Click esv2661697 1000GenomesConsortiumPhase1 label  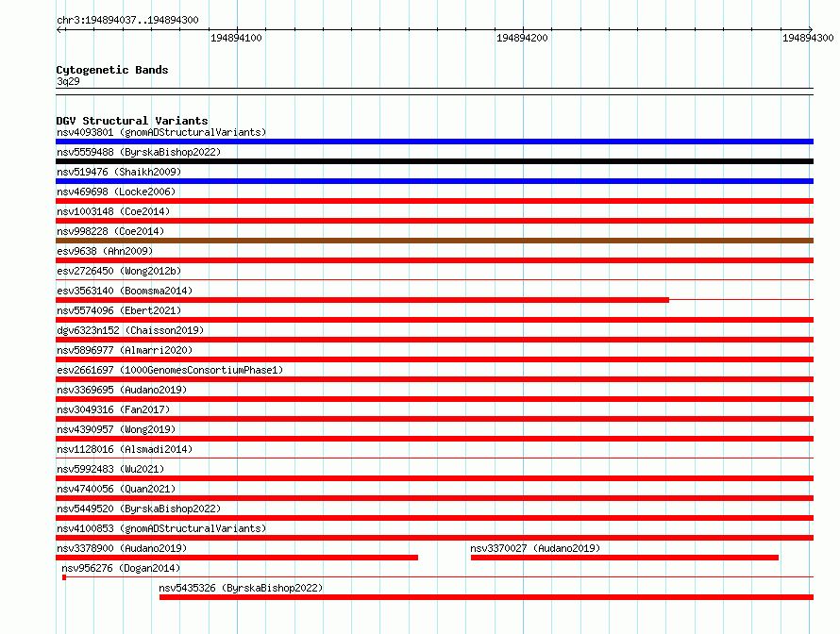click(x=170, y=370)
